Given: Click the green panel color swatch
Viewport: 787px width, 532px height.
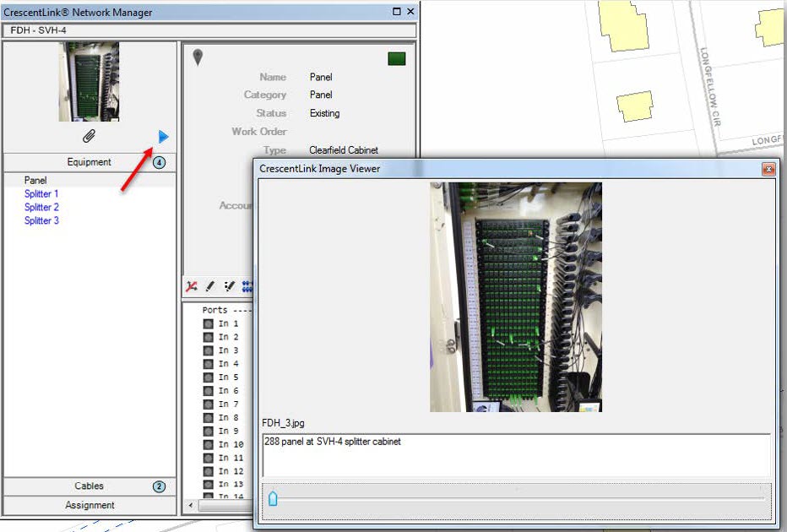Looking at the screenshot, I should pyautogui.click(x=397, y=59).
